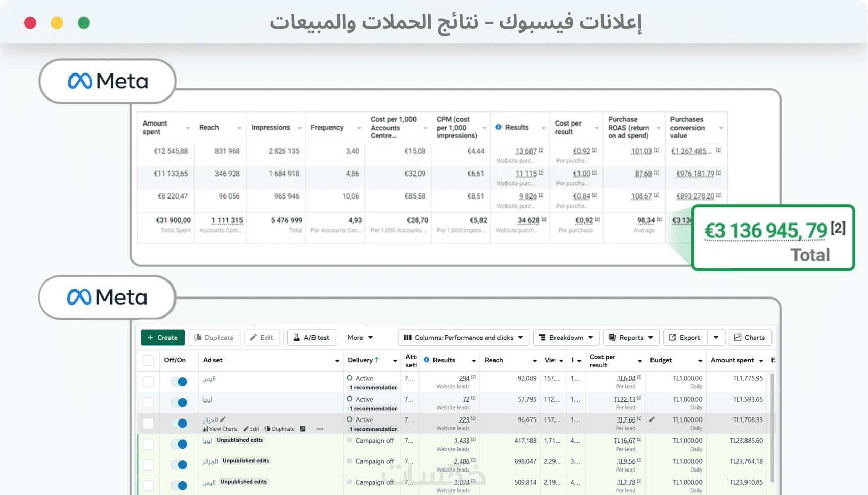Click the [2] footnote marker beside €3 136 945,79
Image resolution: width=868 pixels, height=495 pixels.
point(838,228)
